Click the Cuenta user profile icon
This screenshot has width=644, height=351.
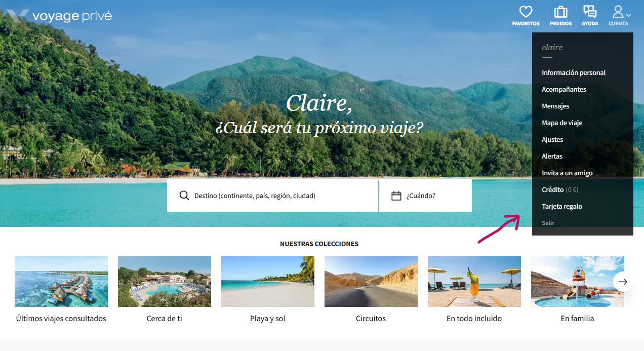point(618,12)
